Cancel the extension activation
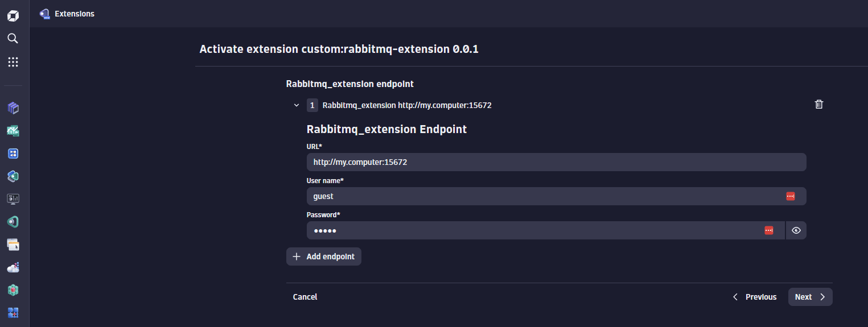The width and height of the screenshot is (868, 327). (x=305, y=297)
